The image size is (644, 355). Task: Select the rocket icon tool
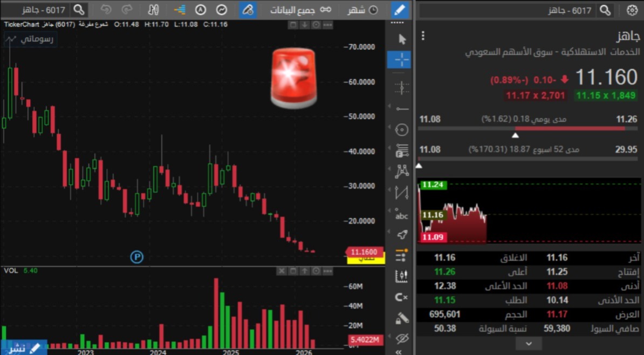click(x=402, y=234)
